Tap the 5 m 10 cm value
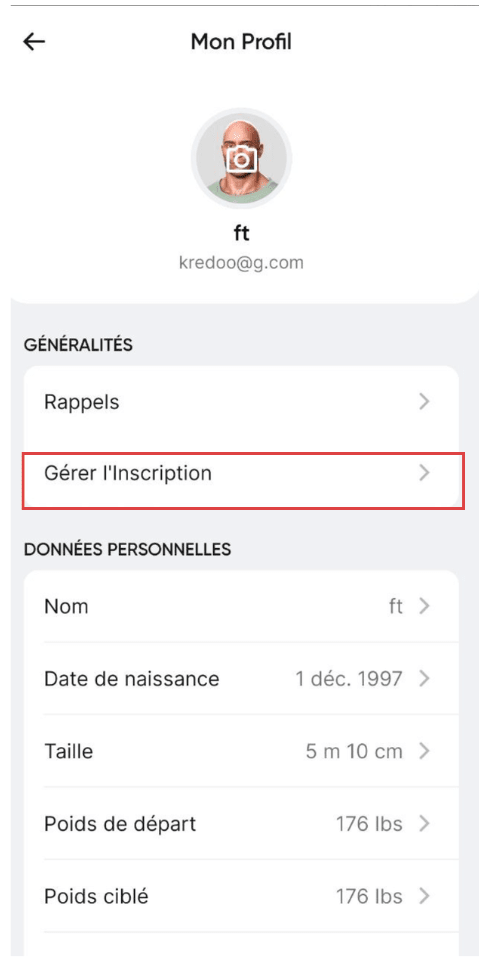Screen dimensions: 479x968 pos(354,751)
